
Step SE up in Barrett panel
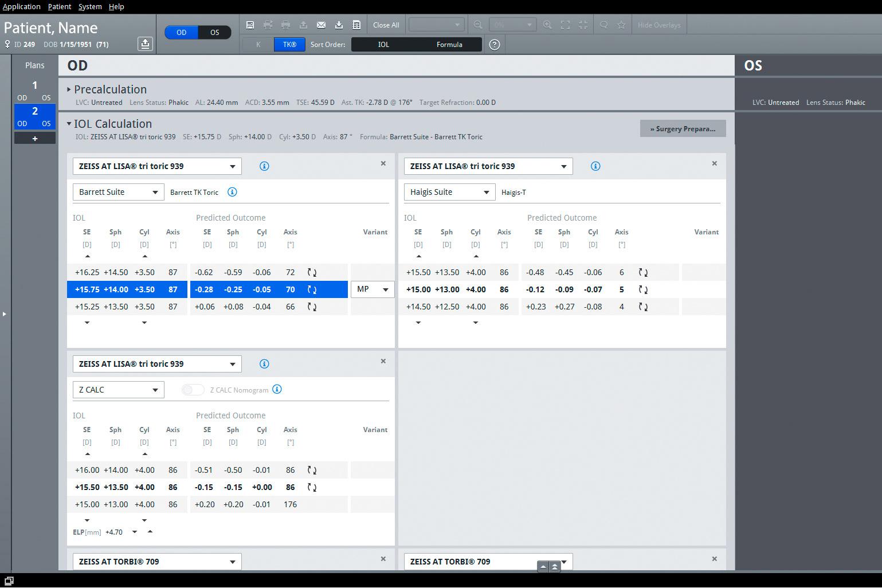click(87, 256)
